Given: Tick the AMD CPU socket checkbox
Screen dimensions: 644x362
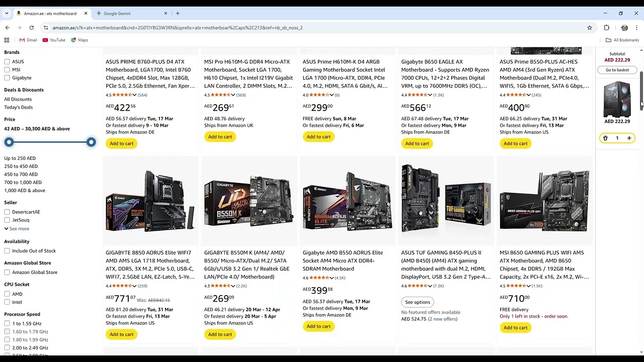Looking at the screenshot, I should pyautogui.click(x=7, y=294).
